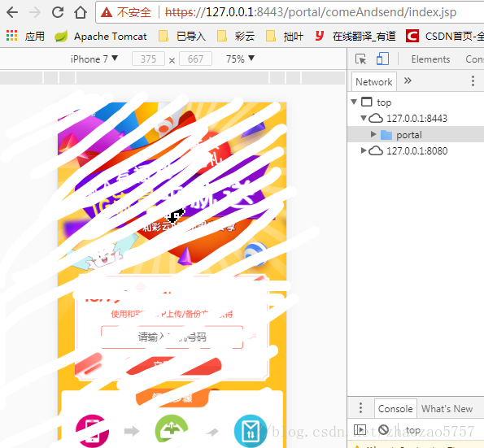This screenshot has width=484, height=448.
Task: Expand the portal folder
Action: 373,134
